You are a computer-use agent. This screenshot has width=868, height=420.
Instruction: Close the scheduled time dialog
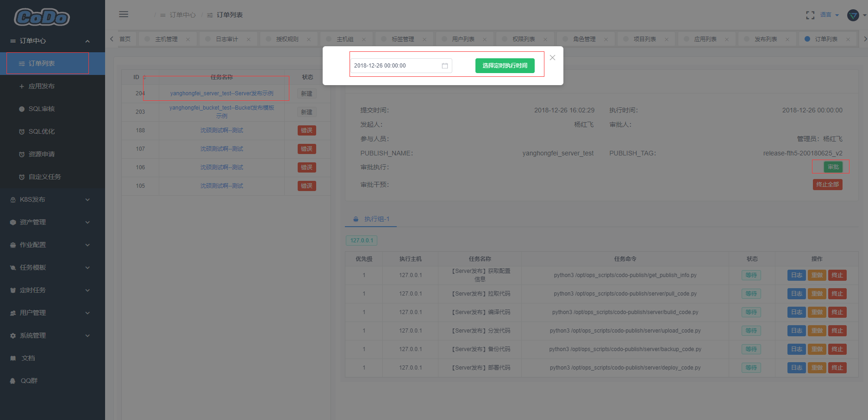[x=552, y=58]
